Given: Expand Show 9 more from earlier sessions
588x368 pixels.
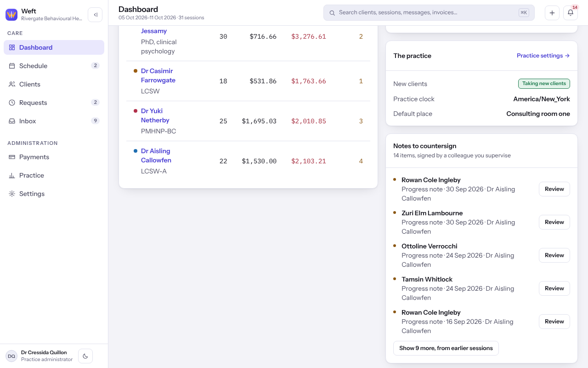Looking at the screenshot, I should [446, 348].
